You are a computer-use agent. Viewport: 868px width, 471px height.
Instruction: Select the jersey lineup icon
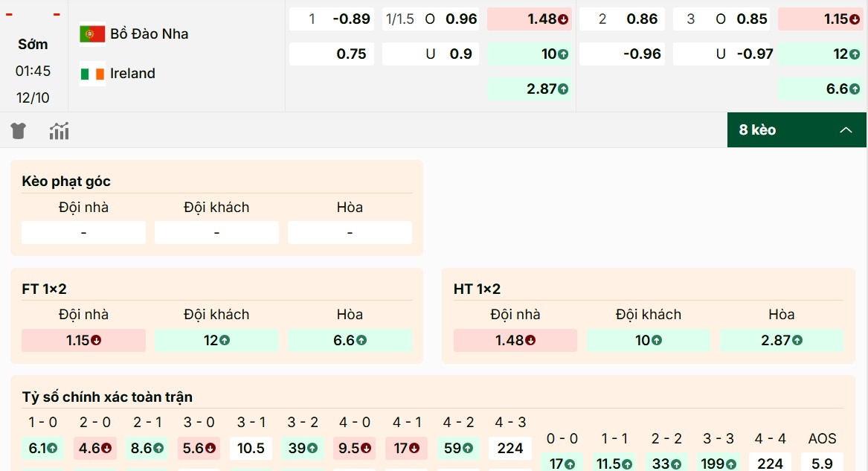pos(18,129)
